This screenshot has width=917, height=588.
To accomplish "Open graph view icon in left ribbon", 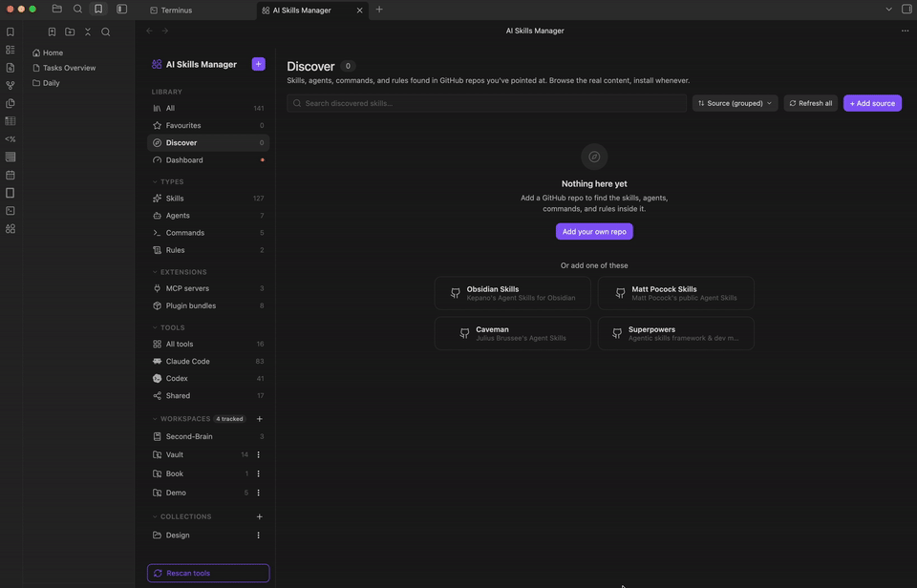I will pyautogui.click(x=11, y=85).
